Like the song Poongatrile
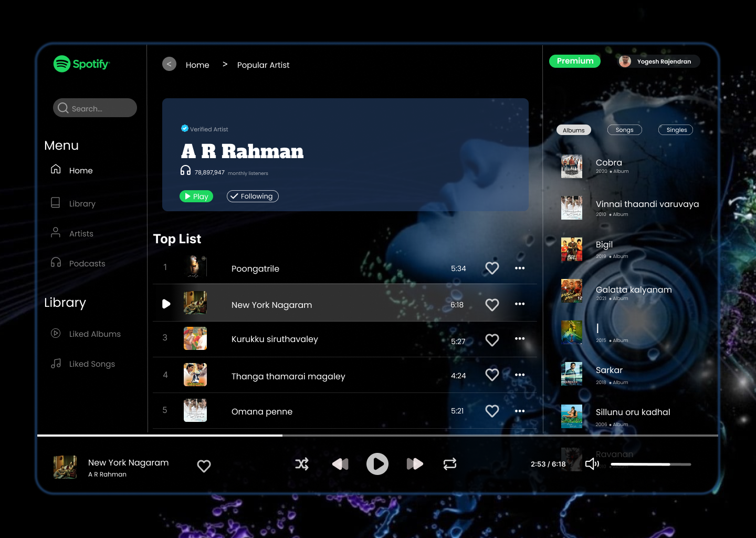756x538 pixels. 492,268
